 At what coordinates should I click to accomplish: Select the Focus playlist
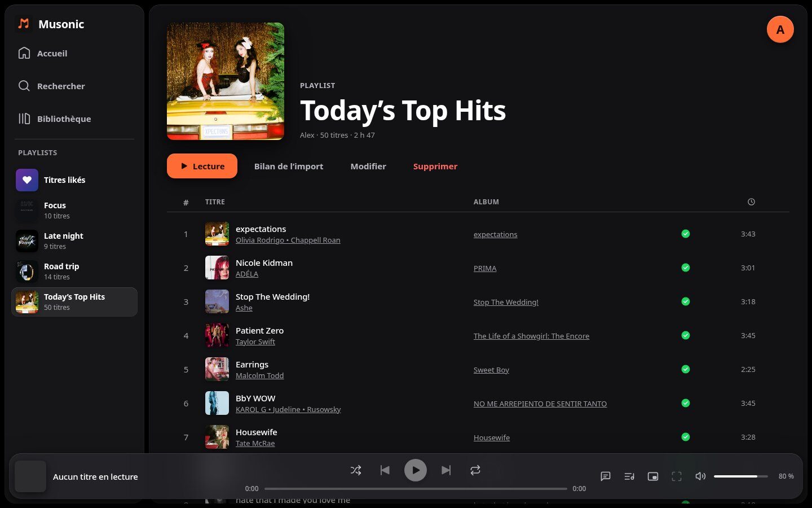coord(74,211)
